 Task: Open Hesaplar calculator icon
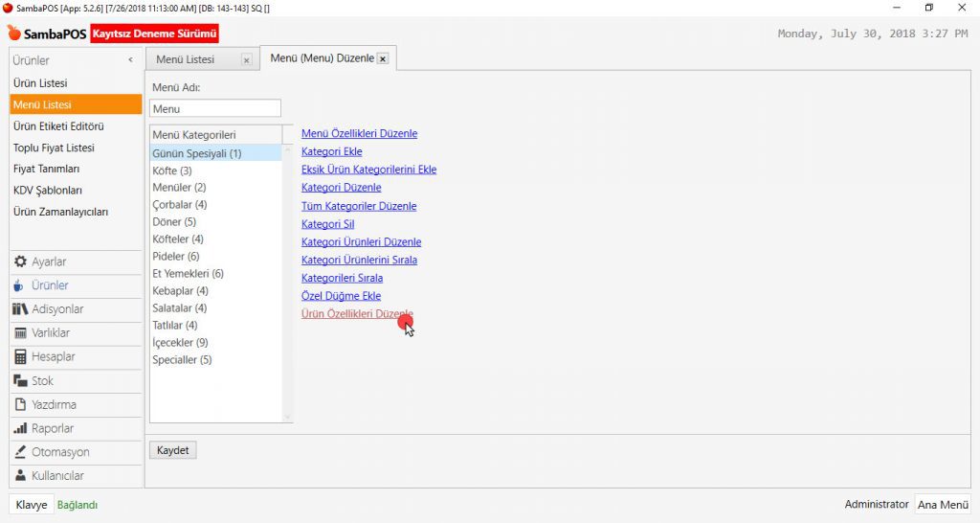(20, 357)
